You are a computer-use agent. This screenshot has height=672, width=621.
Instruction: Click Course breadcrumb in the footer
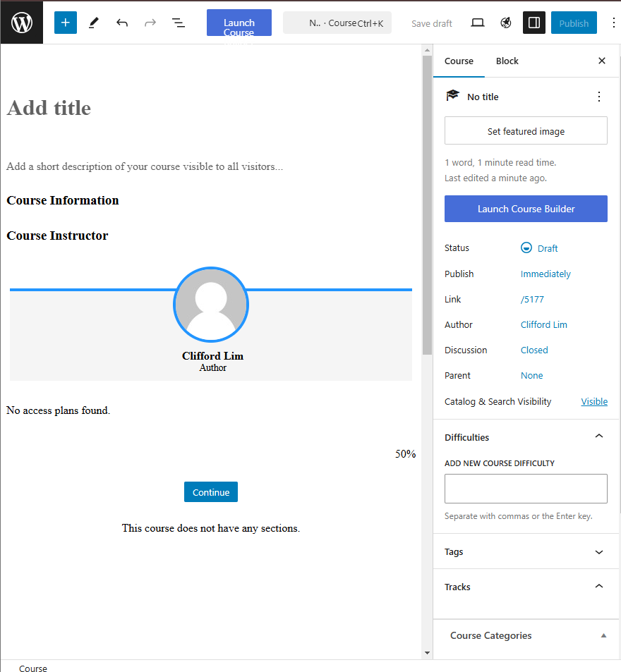tap(33, 668)
